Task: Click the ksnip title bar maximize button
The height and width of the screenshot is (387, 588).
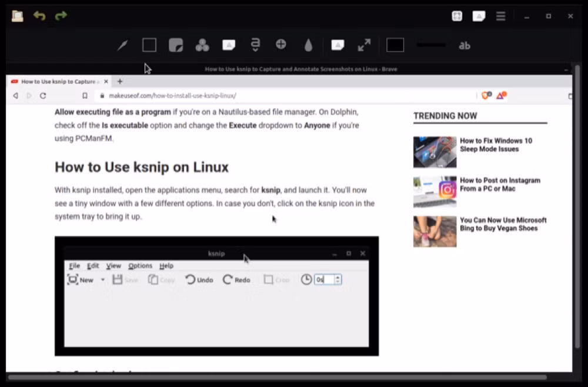Action: tap(349, 253)
